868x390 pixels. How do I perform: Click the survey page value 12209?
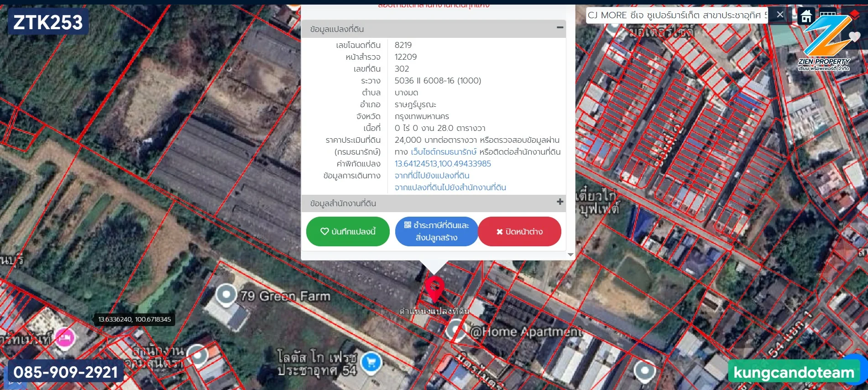click(x=406, y=57)
